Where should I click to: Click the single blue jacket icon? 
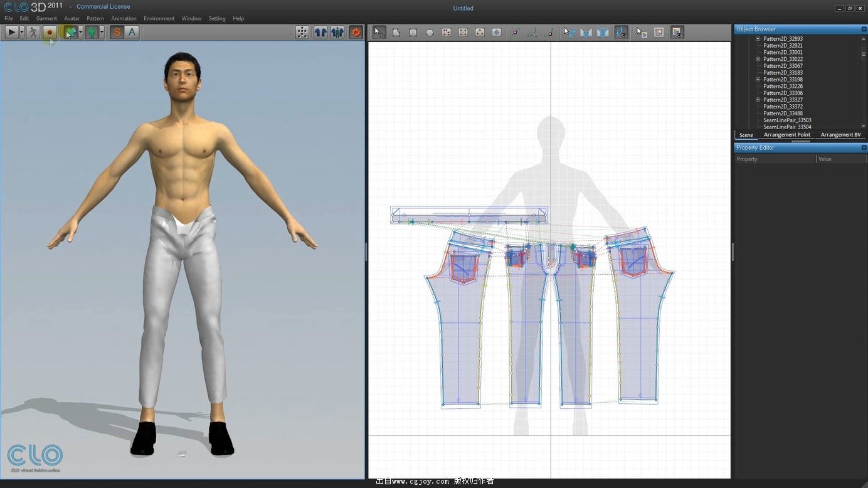320,32
